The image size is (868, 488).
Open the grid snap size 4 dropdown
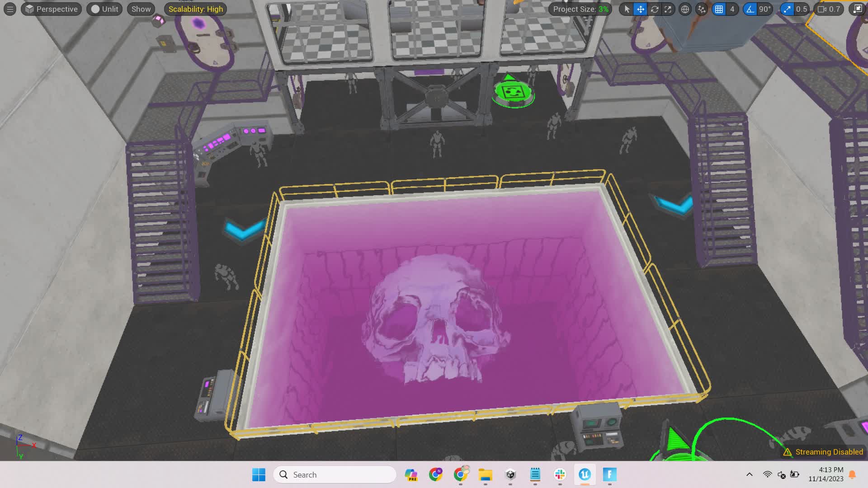coord(732,9)
